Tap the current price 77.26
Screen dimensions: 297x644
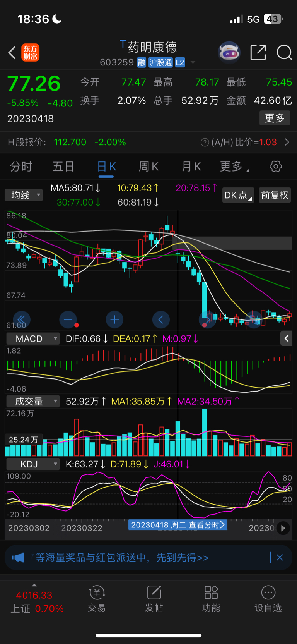tap(34, 83)
